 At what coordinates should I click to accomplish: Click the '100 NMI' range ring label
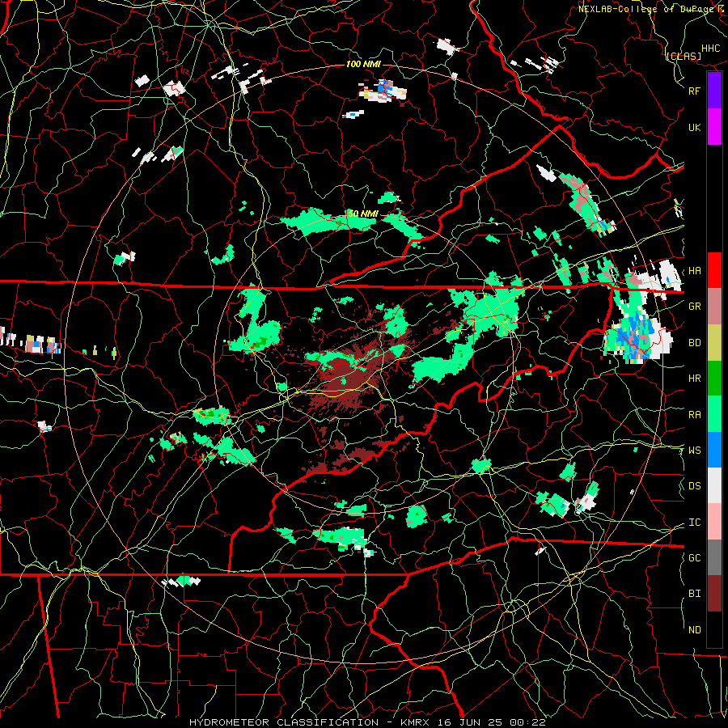tap(363, 64)
